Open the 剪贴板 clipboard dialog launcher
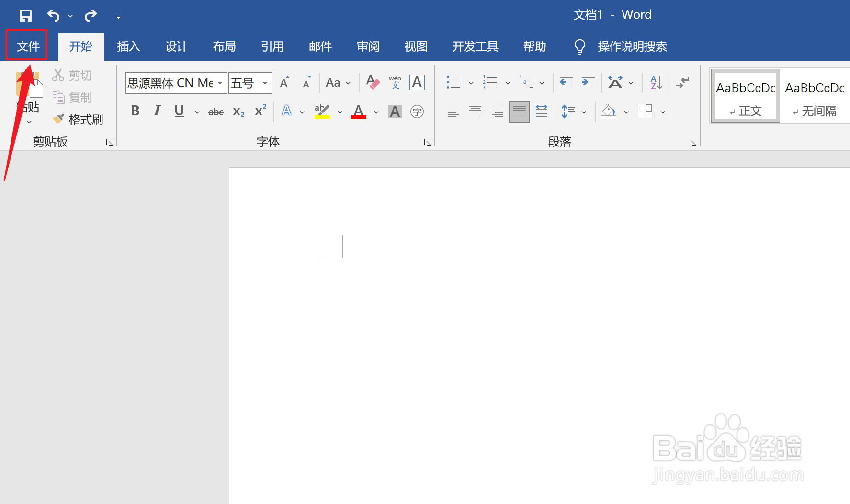Viewport: 850px width, 504px height. click(x=110, y=142)
